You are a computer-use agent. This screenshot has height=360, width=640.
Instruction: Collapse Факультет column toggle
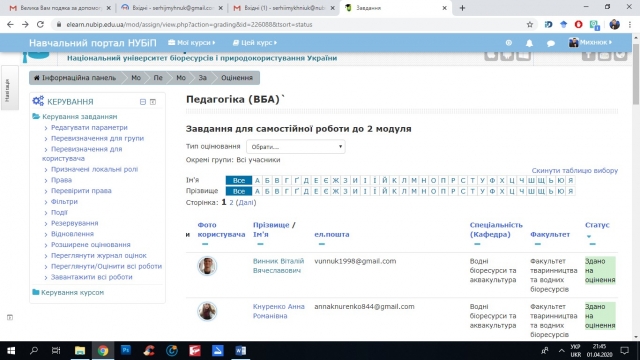click(538, 244)
